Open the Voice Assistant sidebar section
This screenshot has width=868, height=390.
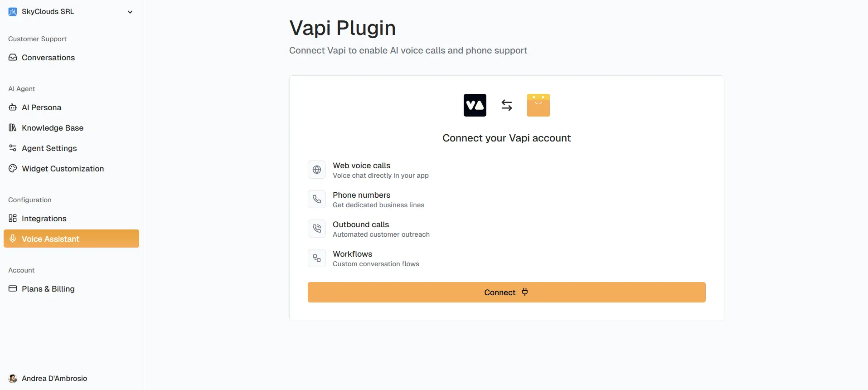tap(50, 239)
